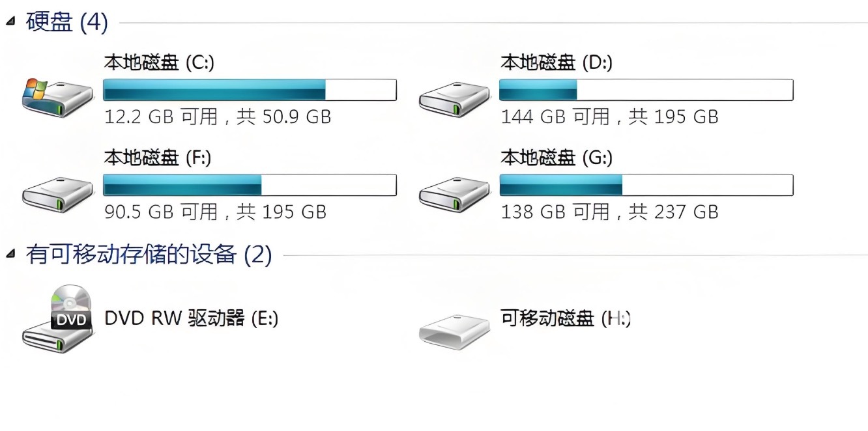This screenshot has width=868, height=431.
Task: Collapse the 有可移动存储的设备 group arrow
Action: (x=10, y=254)
